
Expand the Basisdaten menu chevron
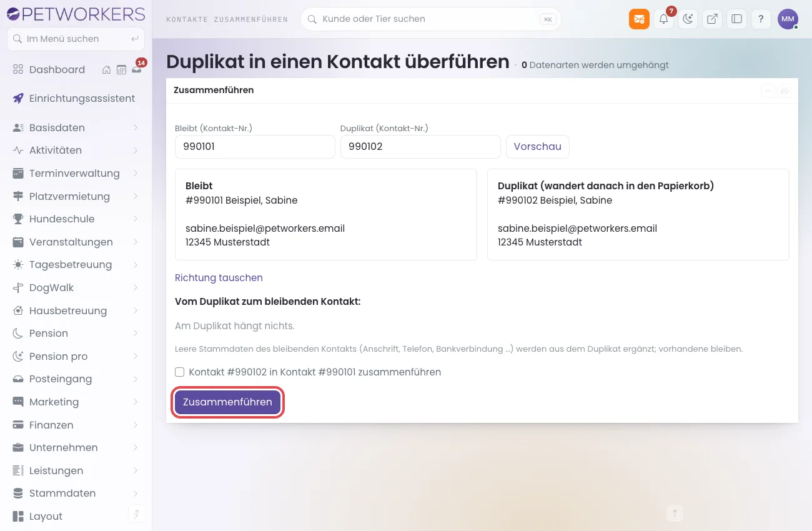click(136, 128)
